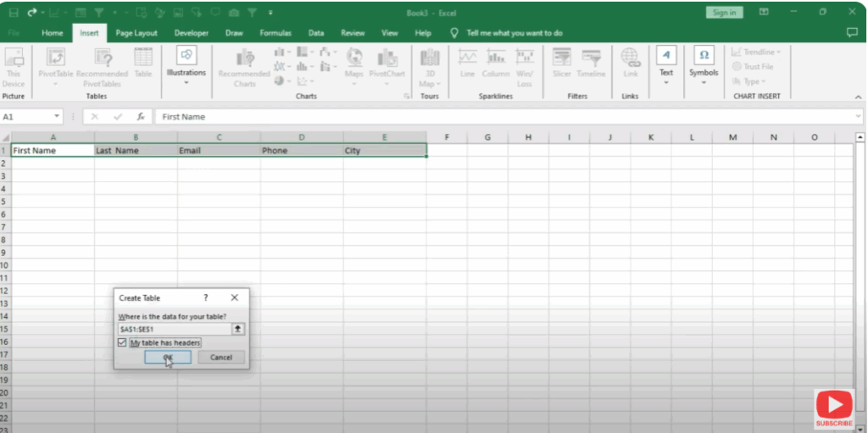Click Cancel in Create Table dialog
868x433 pixels.
coord(221,357)
